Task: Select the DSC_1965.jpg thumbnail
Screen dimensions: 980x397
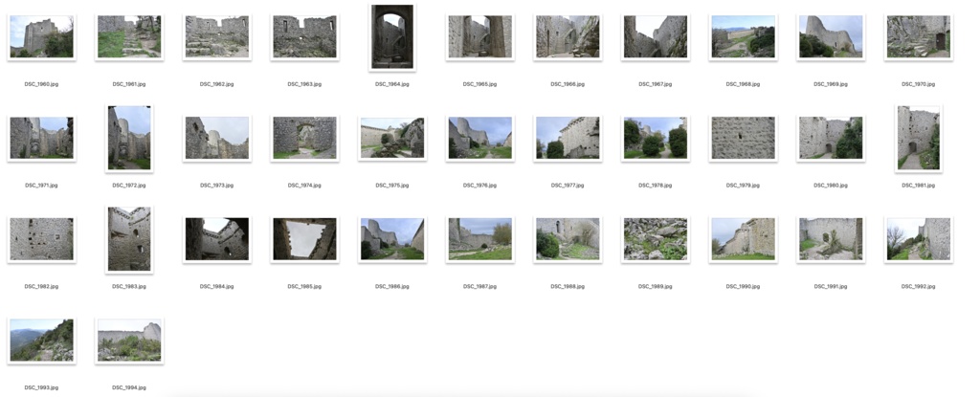Action: (480, 37)
